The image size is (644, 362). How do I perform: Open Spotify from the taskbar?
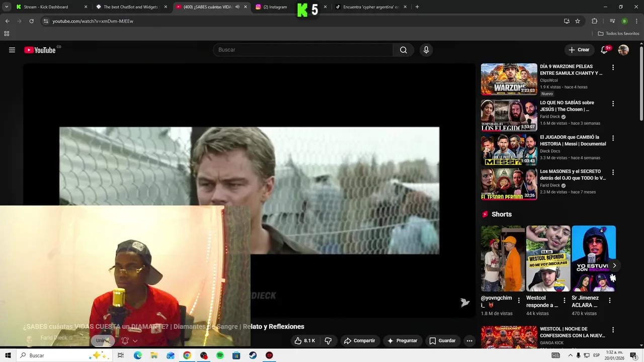[x=220, y=355]
